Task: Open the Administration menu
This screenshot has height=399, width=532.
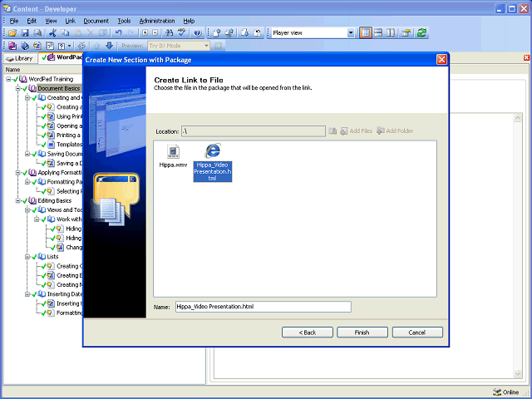Action: click(157, 21)
